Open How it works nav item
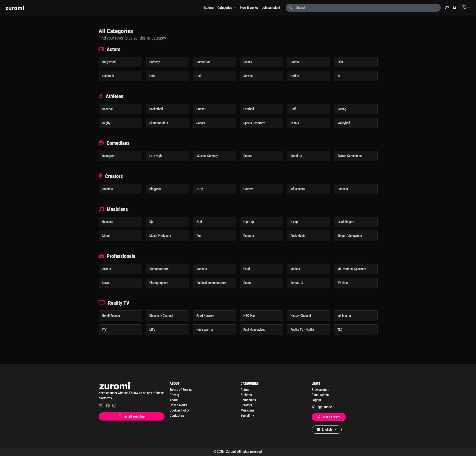The image size is (476, 456). pos(249,8)
